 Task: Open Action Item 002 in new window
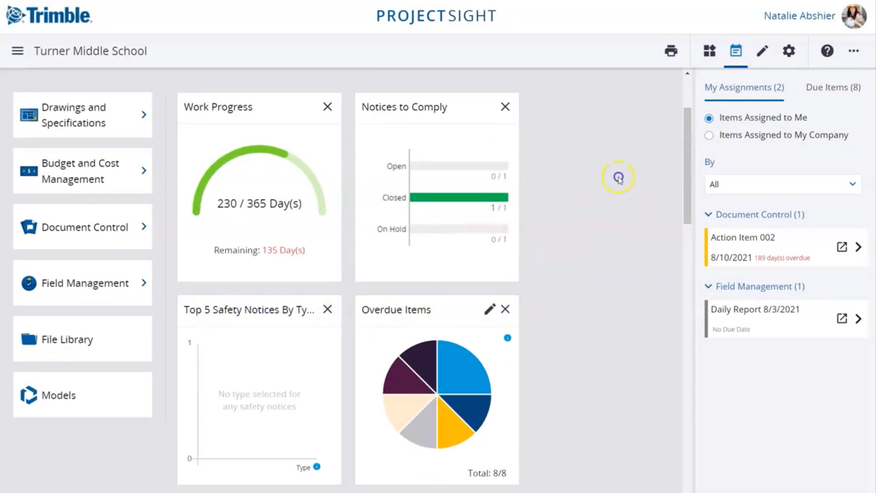point(841,246)
